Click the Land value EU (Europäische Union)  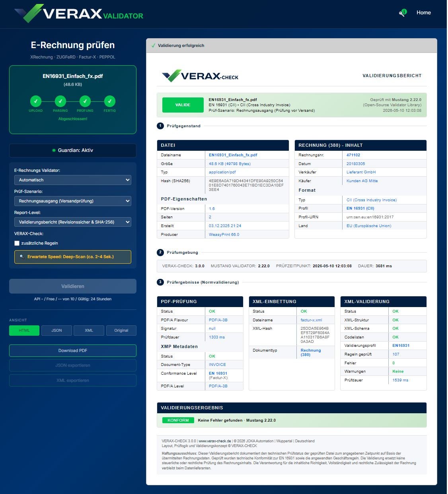(x=369, y=226)
